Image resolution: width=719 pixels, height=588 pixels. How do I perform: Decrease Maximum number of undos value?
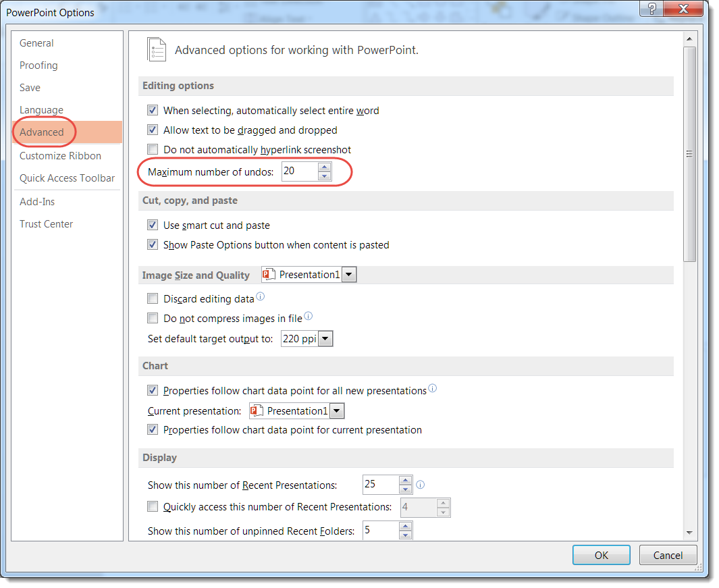point(325,176)
